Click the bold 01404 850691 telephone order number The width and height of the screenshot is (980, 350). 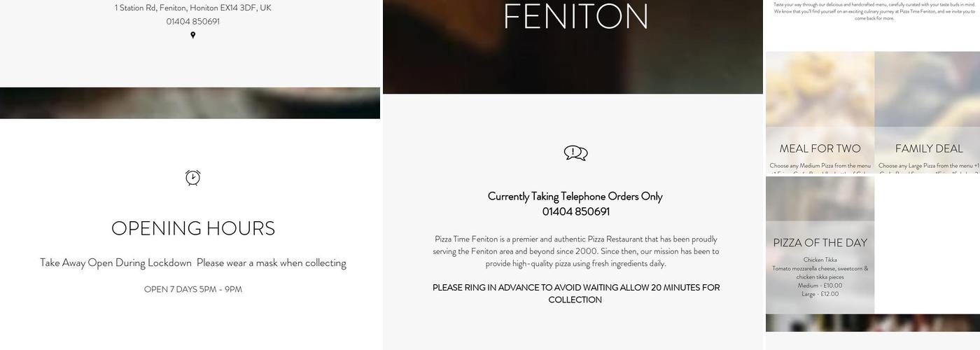click(x=575, y=211)
